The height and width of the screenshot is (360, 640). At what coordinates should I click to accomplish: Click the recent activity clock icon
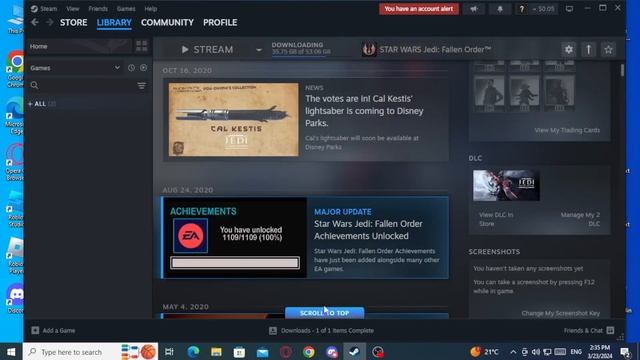point(131,68)
